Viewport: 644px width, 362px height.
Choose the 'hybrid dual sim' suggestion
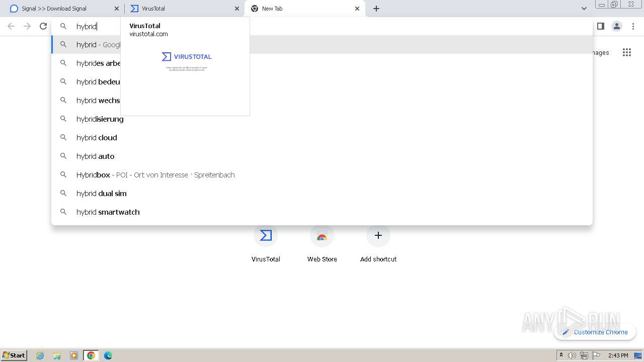coord(322,194)
